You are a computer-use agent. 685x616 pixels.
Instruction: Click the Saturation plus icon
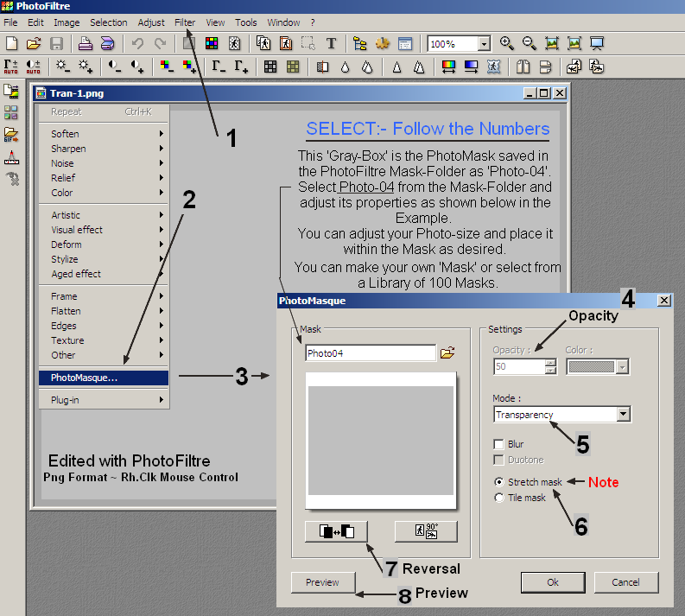[189, 67]
